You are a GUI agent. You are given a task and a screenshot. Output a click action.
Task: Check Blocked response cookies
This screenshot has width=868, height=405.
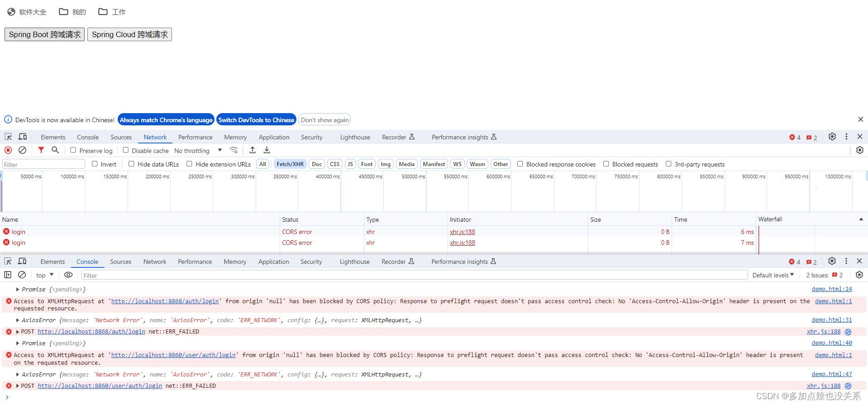click(520, 164)
